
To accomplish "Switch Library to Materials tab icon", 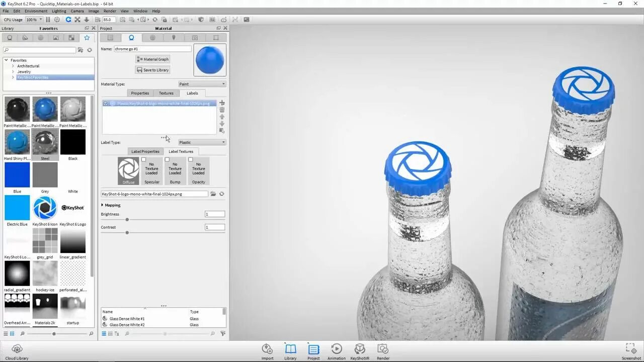I will (10, 38).
